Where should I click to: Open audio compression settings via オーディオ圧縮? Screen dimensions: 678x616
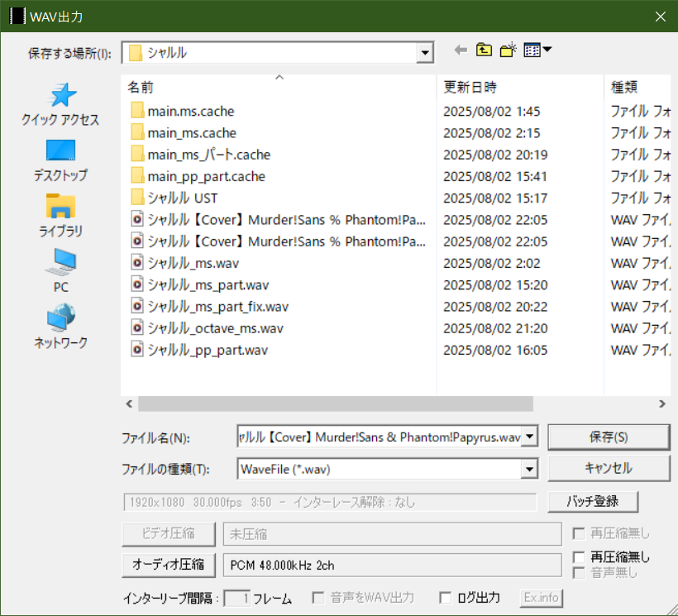[x=168, y=565]
